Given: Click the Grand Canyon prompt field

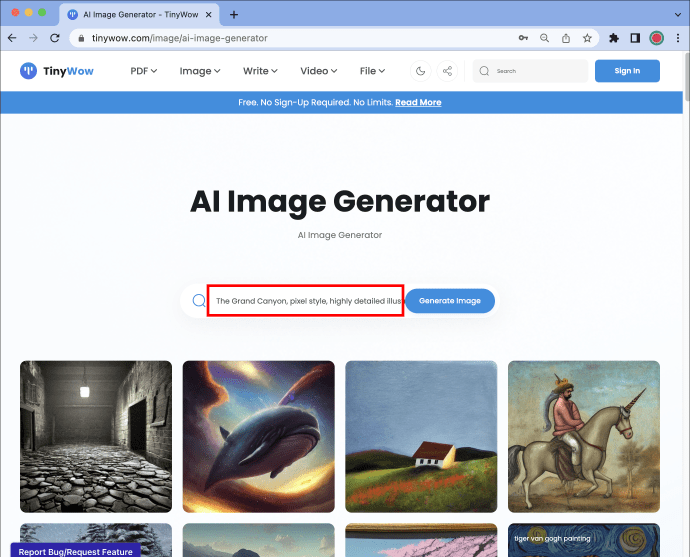Looking at the screenshot, I should click(x=305, y=300).
